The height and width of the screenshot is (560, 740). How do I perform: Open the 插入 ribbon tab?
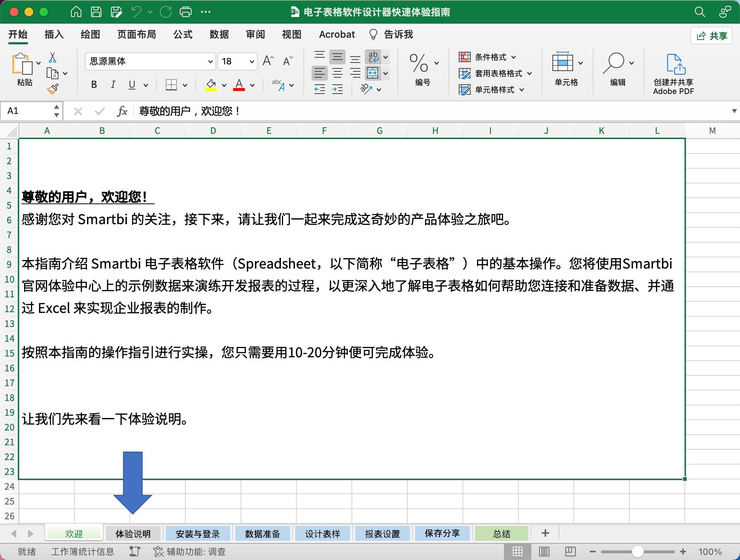(54, 34)
